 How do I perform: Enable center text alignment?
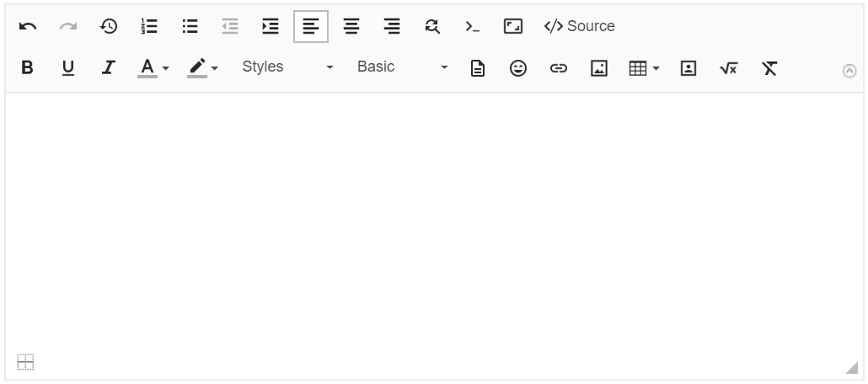pyautogui.click(x=351, y=27)
